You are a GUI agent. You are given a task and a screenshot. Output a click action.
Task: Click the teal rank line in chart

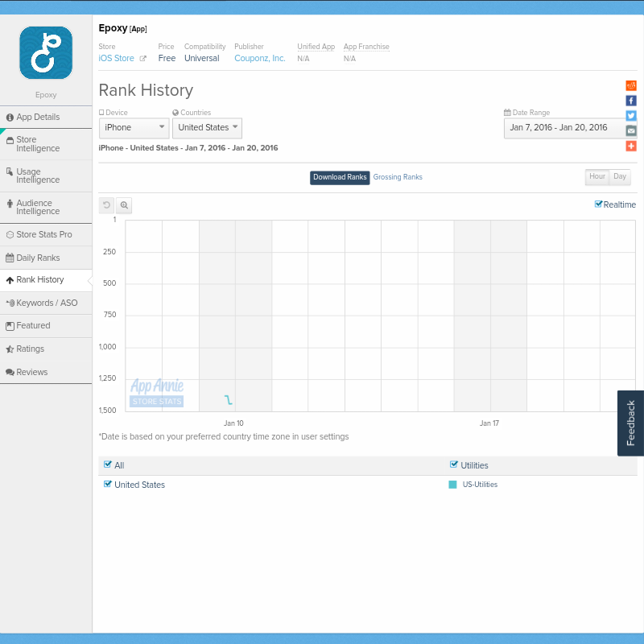tap(229, 399)
